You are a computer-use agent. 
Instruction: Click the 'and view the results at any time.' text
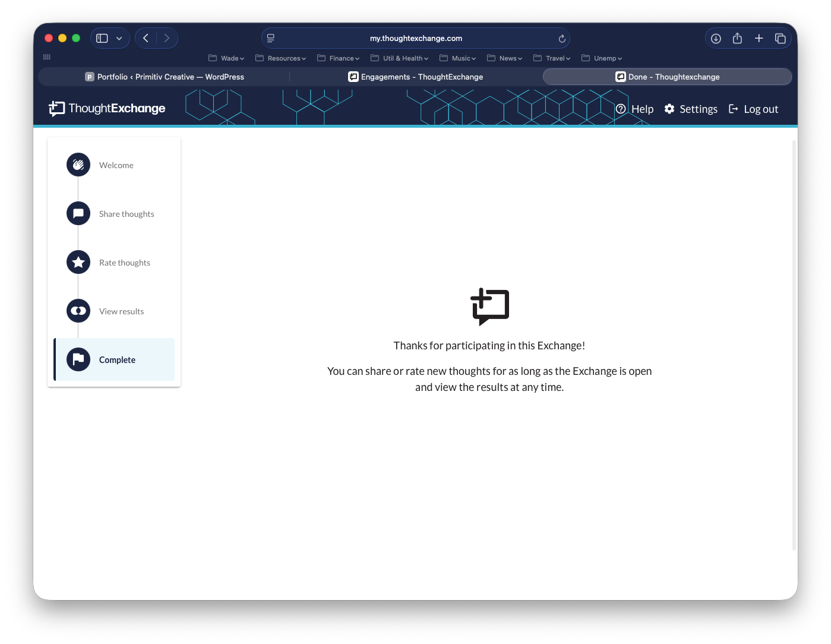489,387
